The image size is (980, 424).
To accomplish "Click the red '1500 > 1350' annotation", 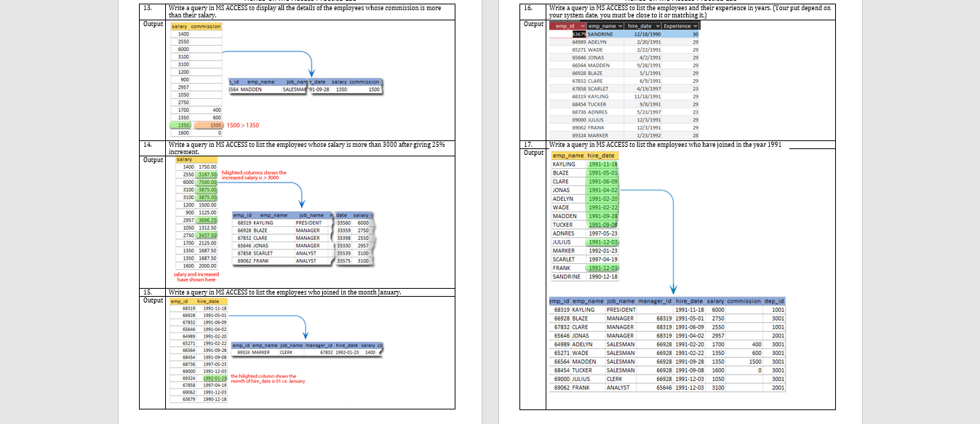I will (x=242, y=125).
